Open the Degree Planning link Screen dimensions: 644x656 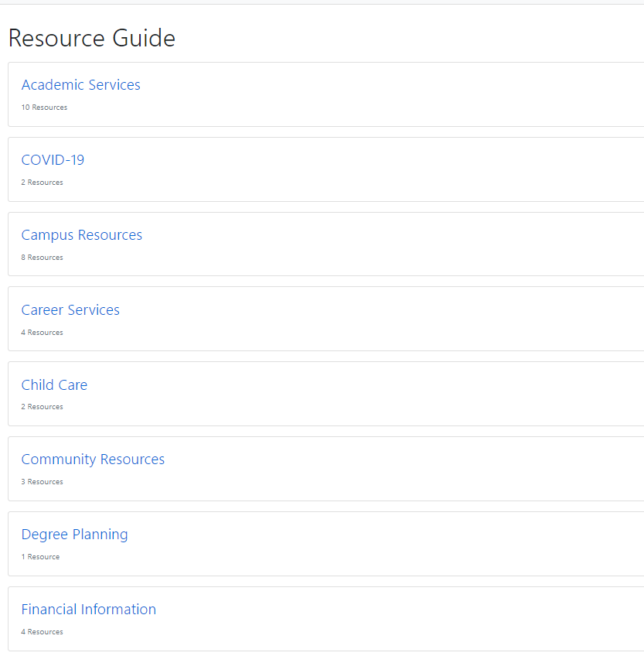[x=74, y=535]
